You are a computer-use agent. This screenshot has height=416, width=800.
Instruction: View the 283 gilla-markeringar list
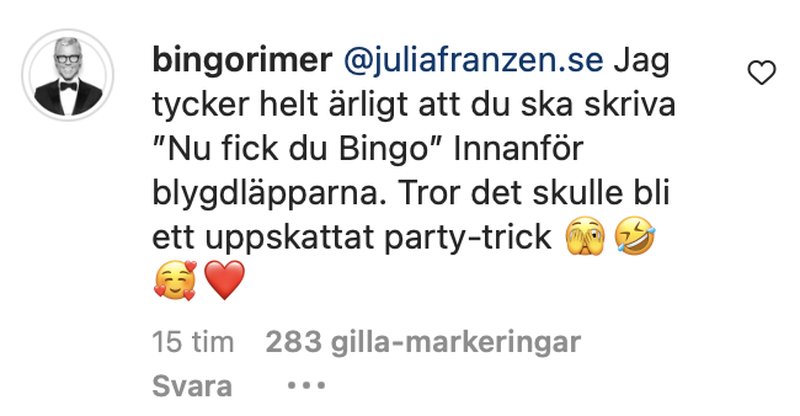[423, 342]
